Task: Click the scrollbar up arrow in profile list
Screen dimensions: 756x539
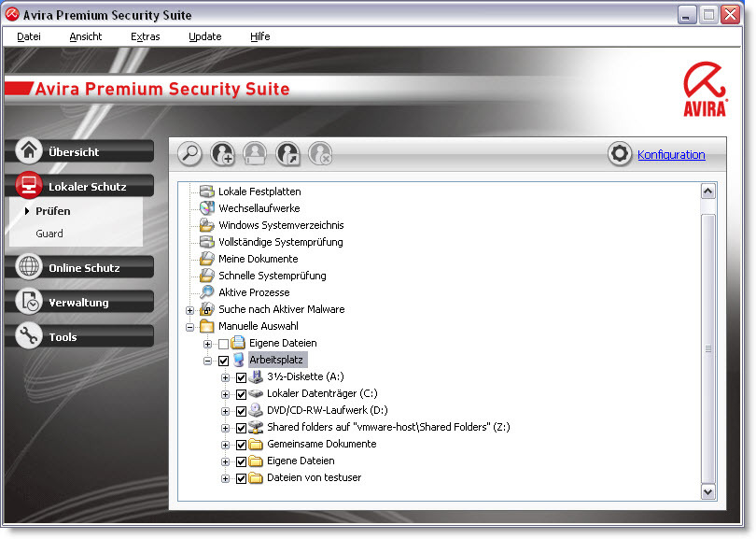Action: 707,191
